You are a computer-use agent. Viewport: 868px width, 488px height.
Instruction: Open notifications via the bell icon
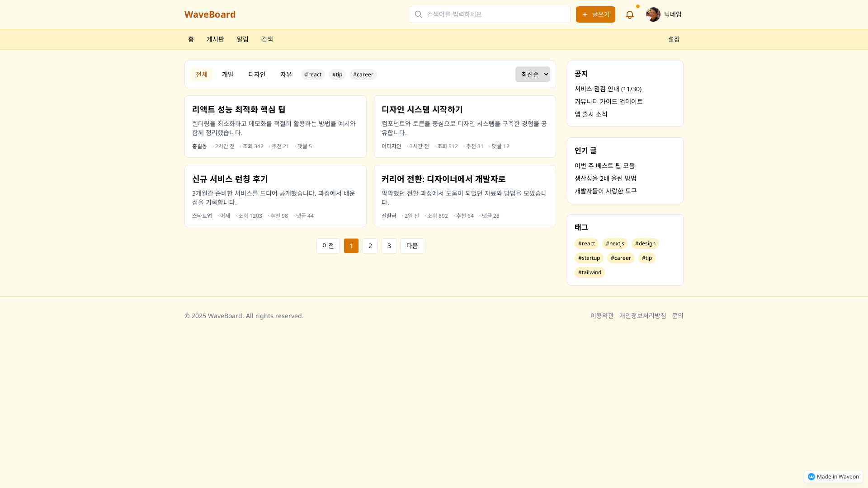coord(629,14)
